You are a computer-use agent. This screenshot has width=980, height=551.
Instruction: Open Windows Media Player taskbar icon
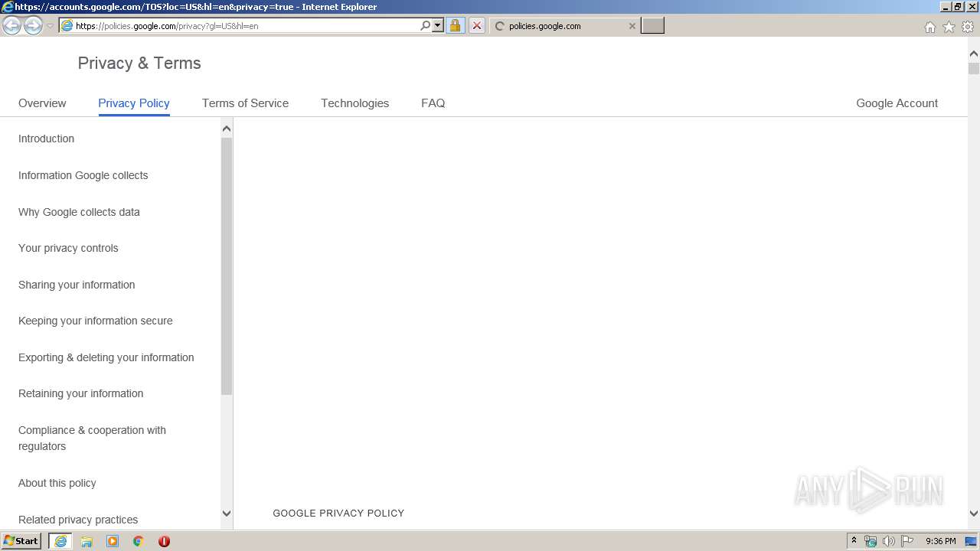tap(113, 541)
